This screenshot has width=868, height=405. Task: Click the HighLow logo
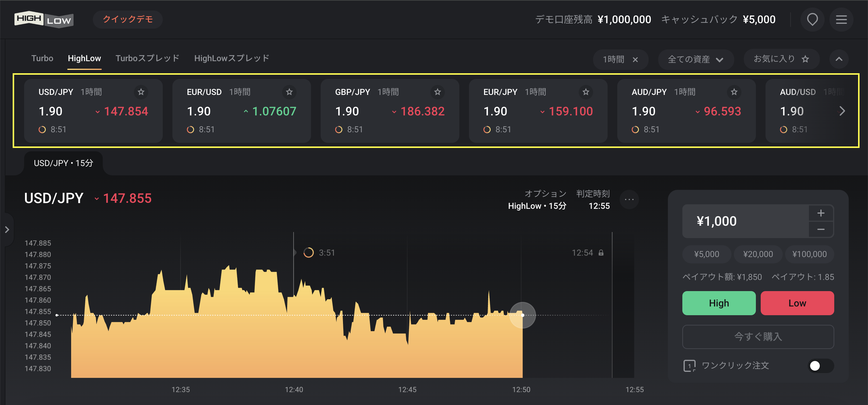[44, 20]
